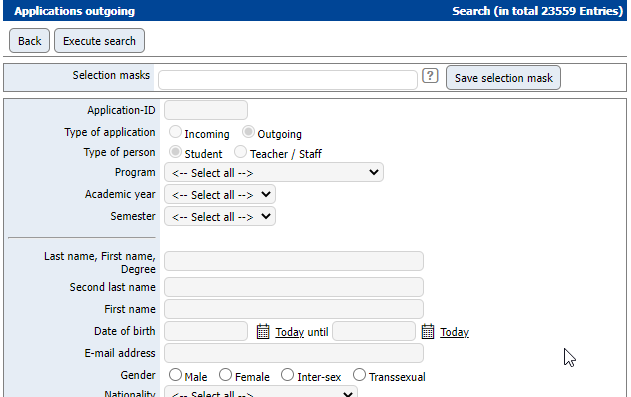
Task: Set the birth date start to Today via link
Action: [x=289, y=332]
